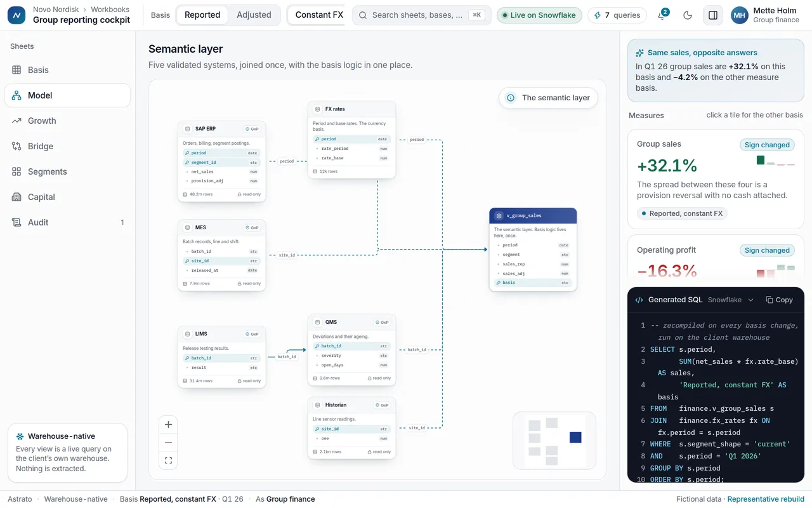Screen dimensions: 812x508
Task: Open the Mette Holm user menu
Action: 765,15
